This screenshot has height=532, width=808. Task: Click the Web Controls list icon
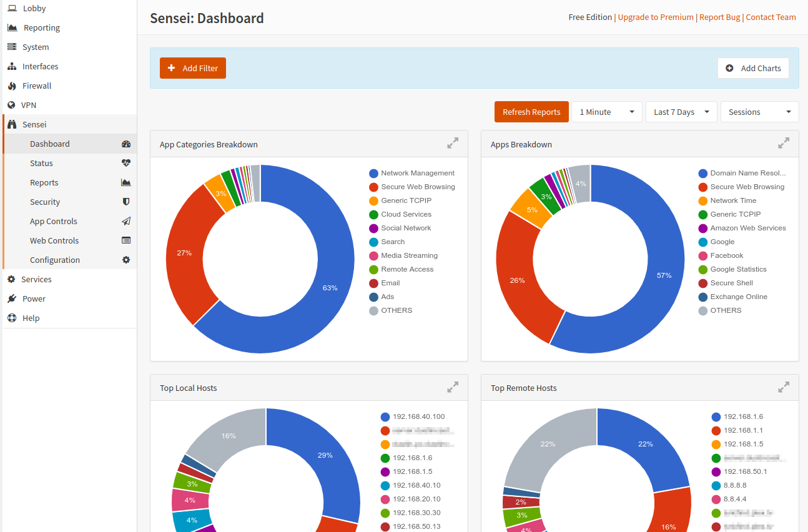(x=126, y=240)
